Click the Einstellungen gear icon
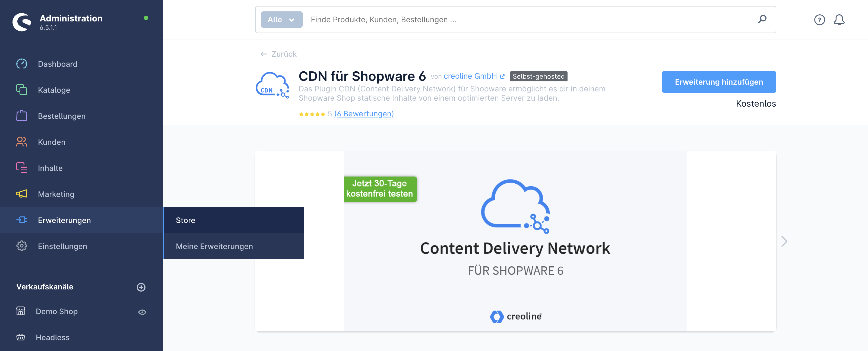868x351 pixels. click(x=21, y=246)
